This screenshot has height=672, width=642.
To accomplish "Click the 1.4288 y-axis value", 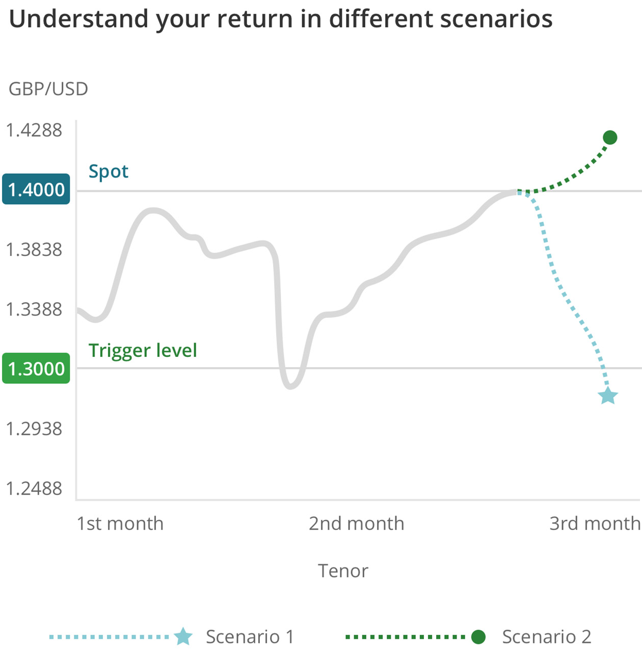I will [34, 130].
